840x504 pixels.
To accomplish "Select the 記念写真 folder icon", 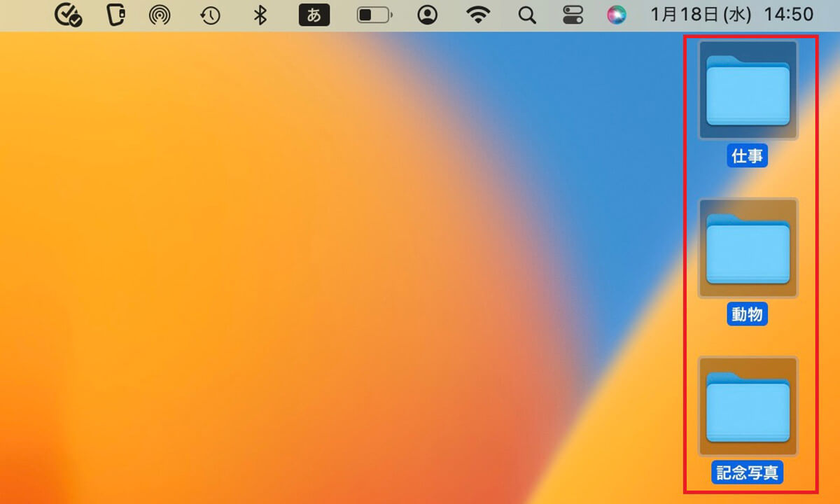I will (748, 407).
